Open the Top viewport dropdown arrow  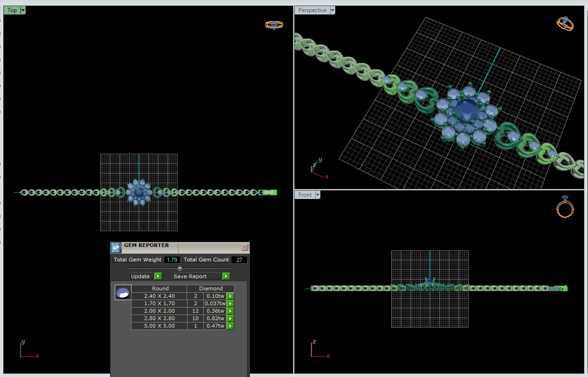(x=23, y=10)
